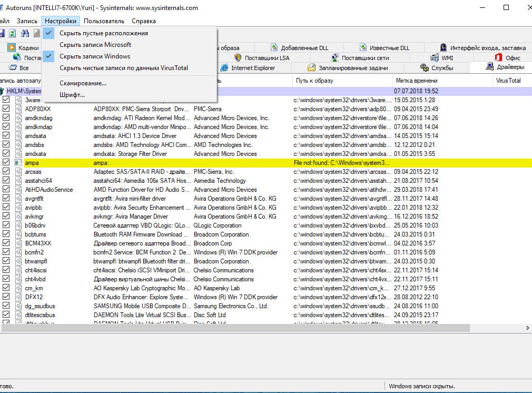
Task: Click the WMI tab icon
Action: click(x=434, y=58)
